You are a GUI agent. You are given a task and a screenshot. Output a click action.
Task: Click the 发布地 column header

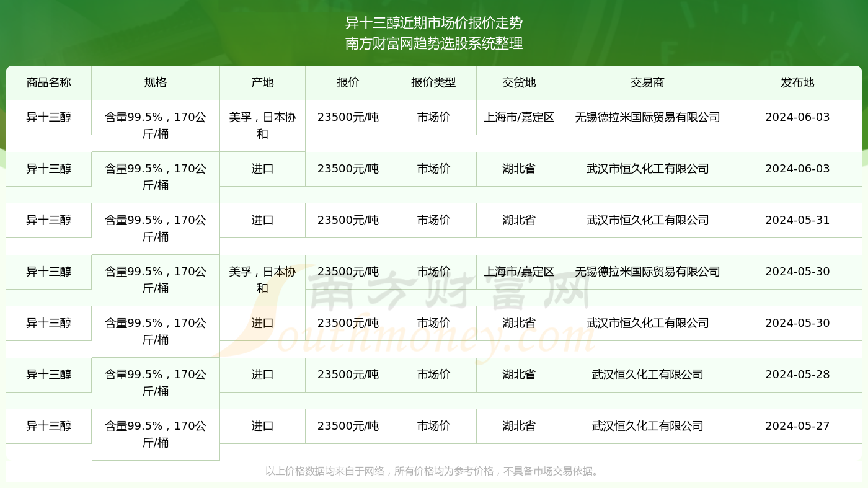pos(797,83)
